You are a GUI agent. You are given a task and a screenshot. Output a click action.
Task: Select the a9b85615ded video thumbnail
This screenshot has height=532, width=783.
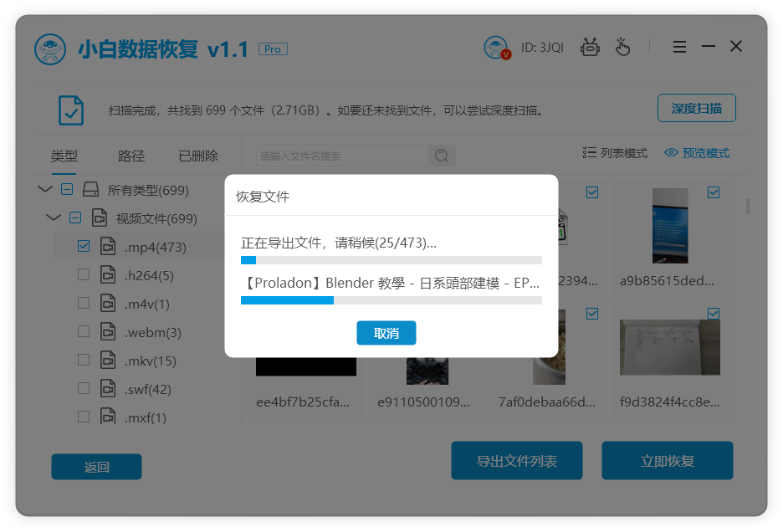(x=669, y=226)
